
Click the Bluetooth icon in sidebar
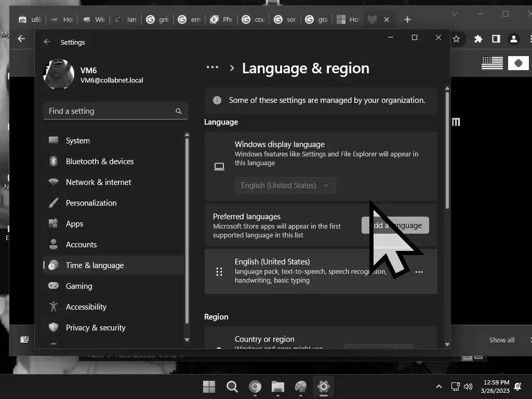point(54,161)
